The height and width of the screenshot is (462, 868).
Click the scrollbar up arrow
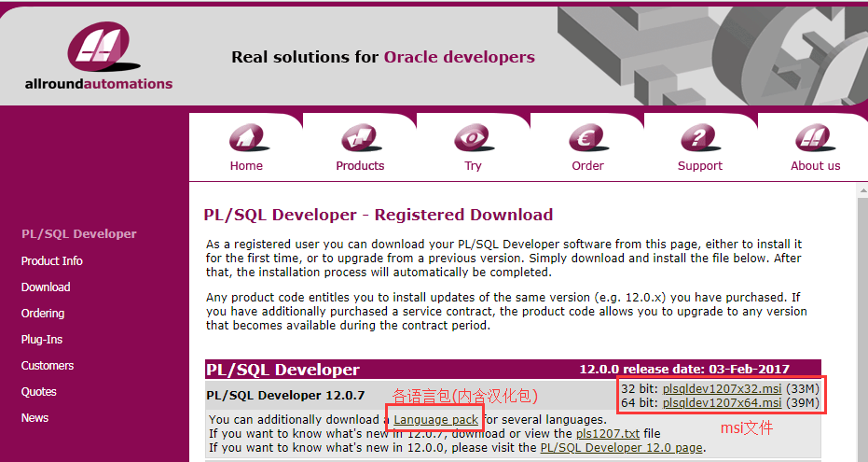click(x=862, y=190)
